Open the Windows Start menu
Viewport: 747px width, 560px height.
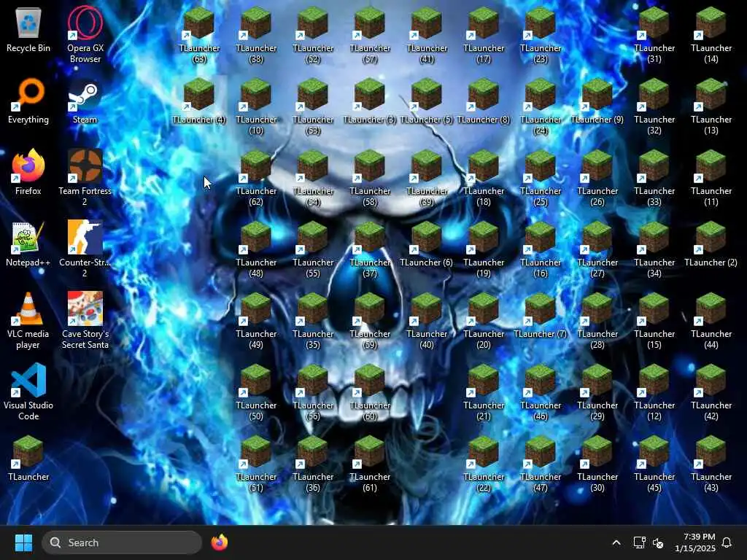pyautogui.click(x=23, y=542)
